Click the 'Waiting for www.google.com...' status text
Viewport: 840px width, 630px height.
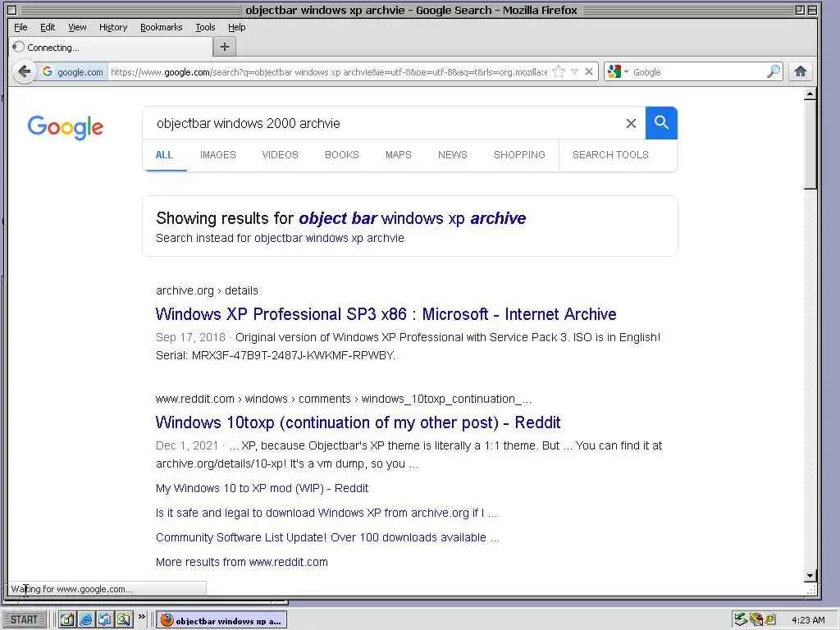coord(72,589)
